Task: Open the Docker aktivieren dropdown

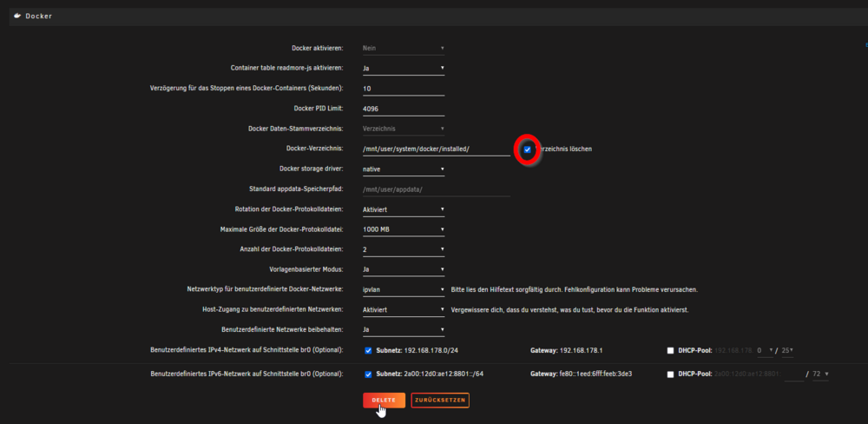Action: [x=404, y=48]
